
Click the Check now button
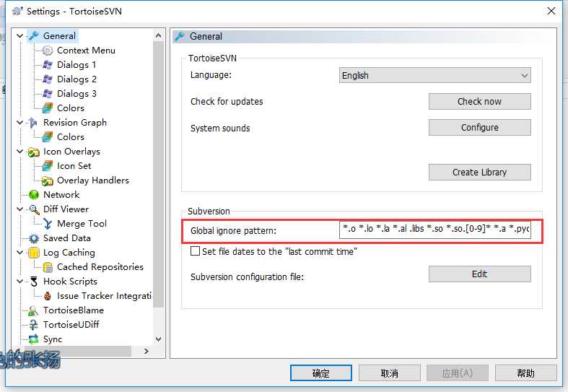point(480,102)
